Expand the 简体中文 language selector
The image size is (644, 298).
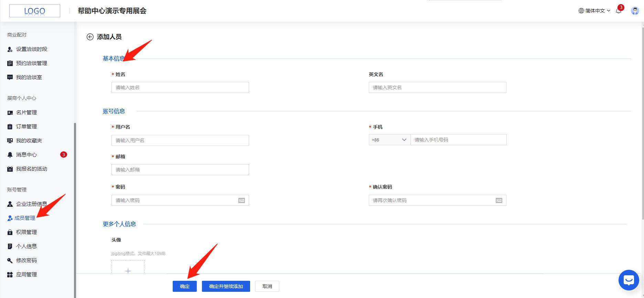coord(594,11)
